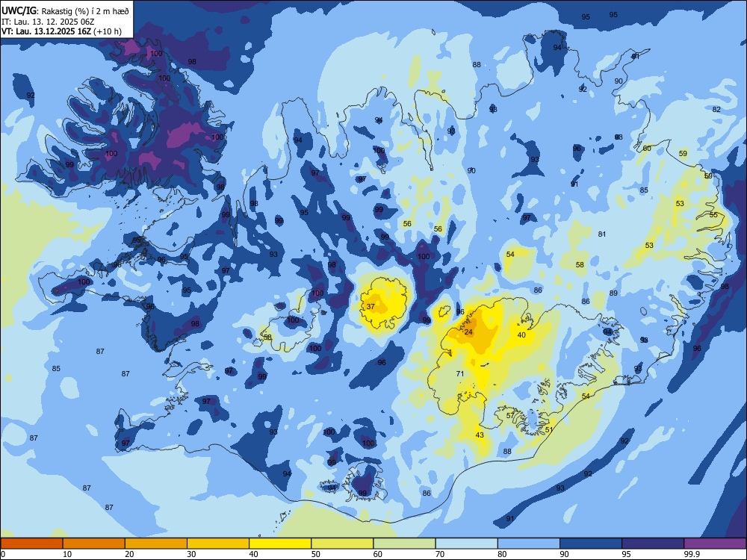Click the '51' humidity value near the south coast
Viewport: 747px width, 560px height.
click(x=549, y=429)
